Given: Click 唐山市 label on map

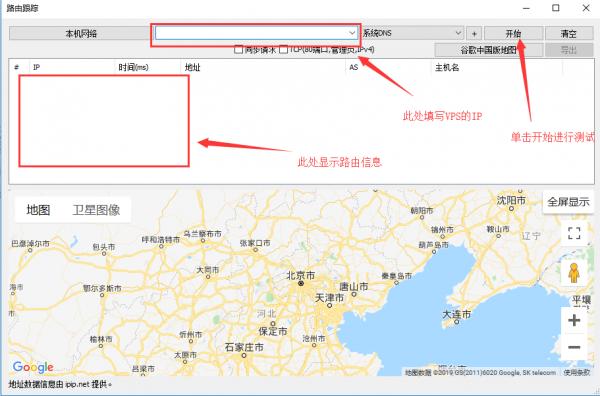Looking at the screenshot, I should coord(354,286).
